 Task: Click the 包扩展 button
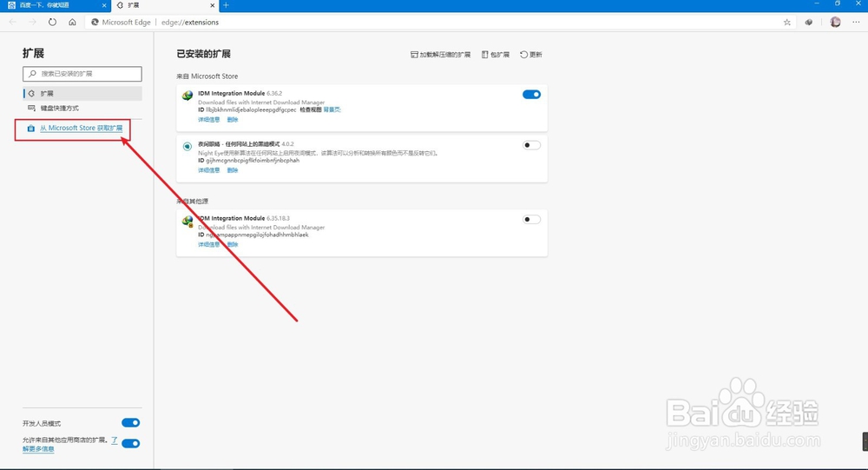pos(496,55)
